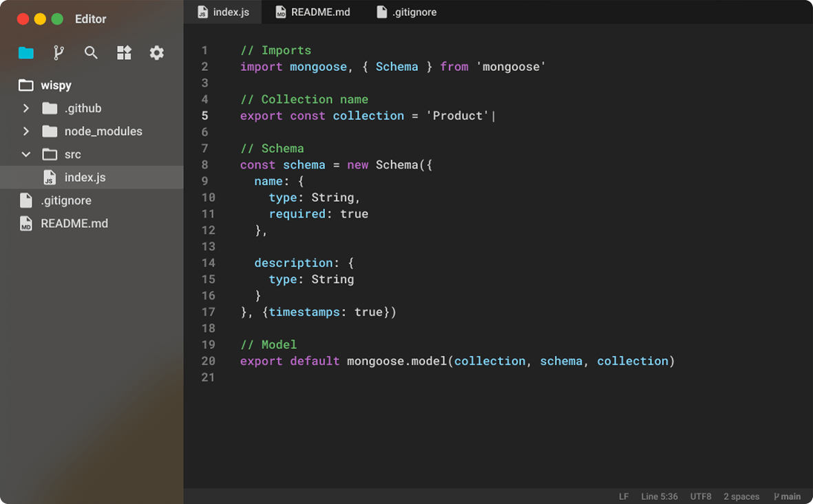This screenshot has width=813, height=504.
Task: Click the LF line ending indicator
Action: tap(624, 496)
